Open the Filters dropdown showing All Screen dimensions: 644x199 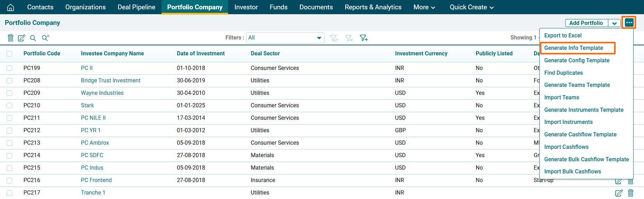click(x=285, y=38)
